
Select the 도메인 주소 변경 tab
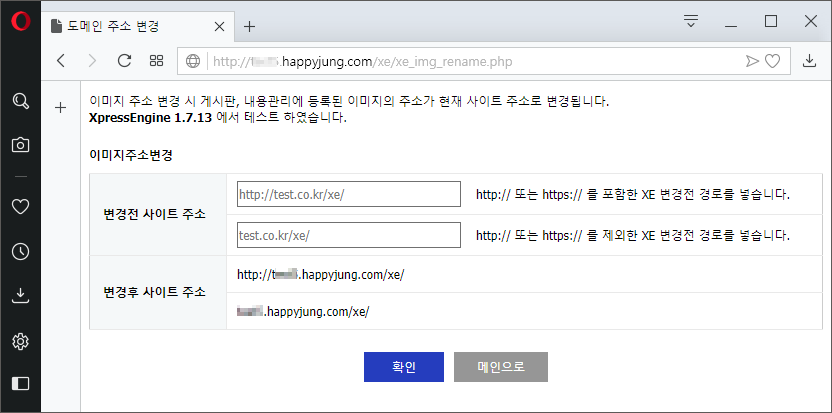pyautogui.click(x=135, y=26)
